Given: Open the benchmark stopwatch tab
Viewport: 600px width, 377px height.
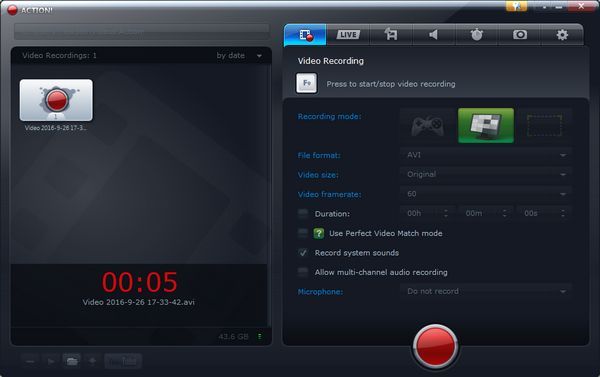Looking at the screenshot, I should tap(476, 35).
